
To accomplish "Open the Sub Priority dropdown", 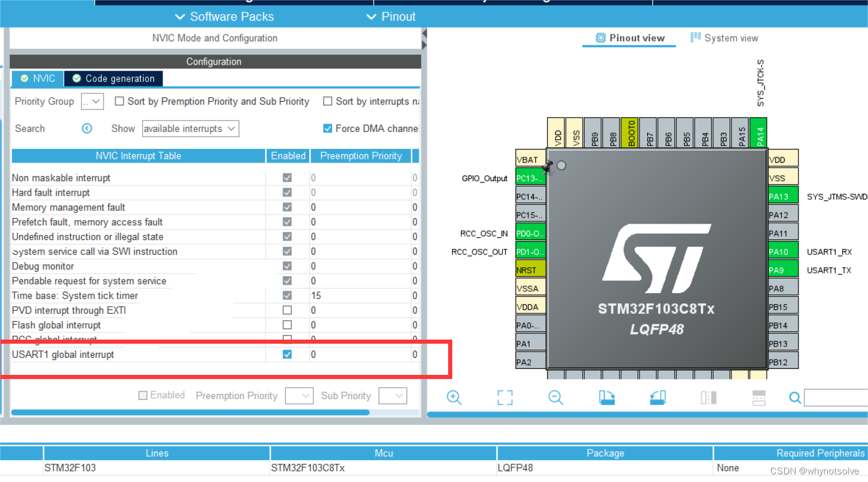I will [393, 395].
